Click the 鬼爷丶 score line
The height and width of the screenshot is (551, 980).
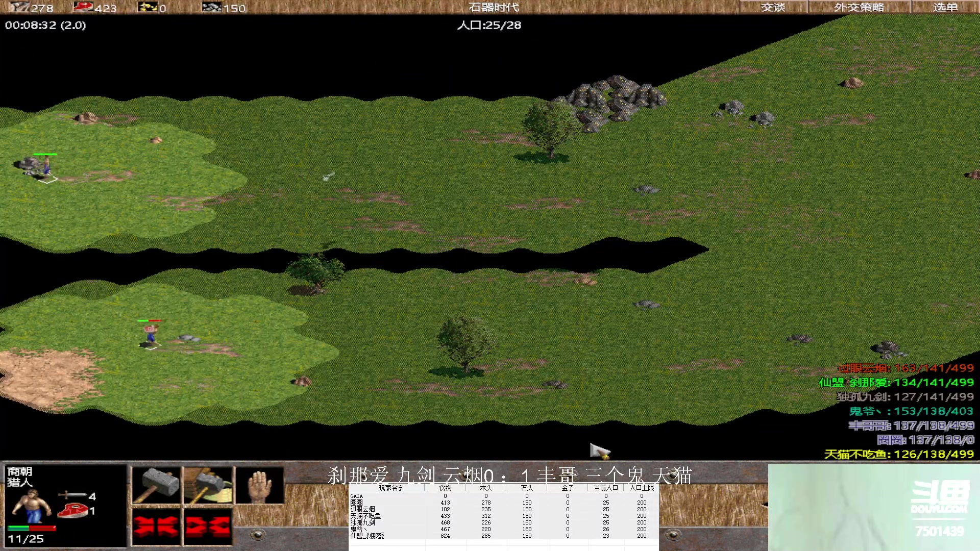(x=911, y=411)
